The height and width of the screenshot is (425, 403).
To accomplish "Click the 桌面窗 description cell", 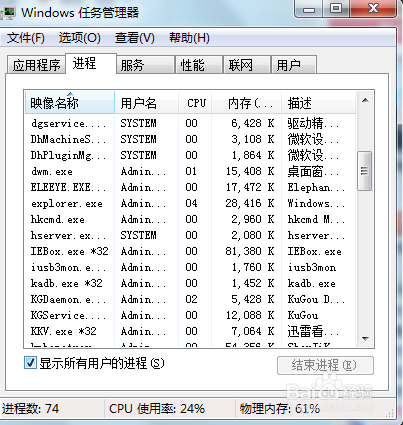I will 313,171.
